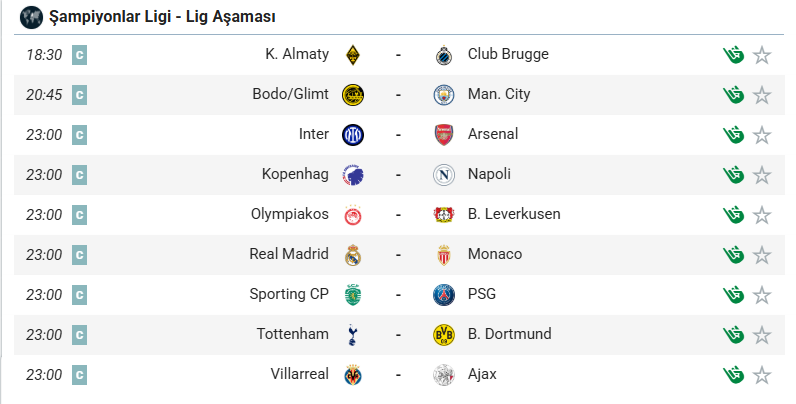Viewport: 796px width, 404px height.
Task: Star the Villarreal vs Ajax match
Action: click(763, 375)
